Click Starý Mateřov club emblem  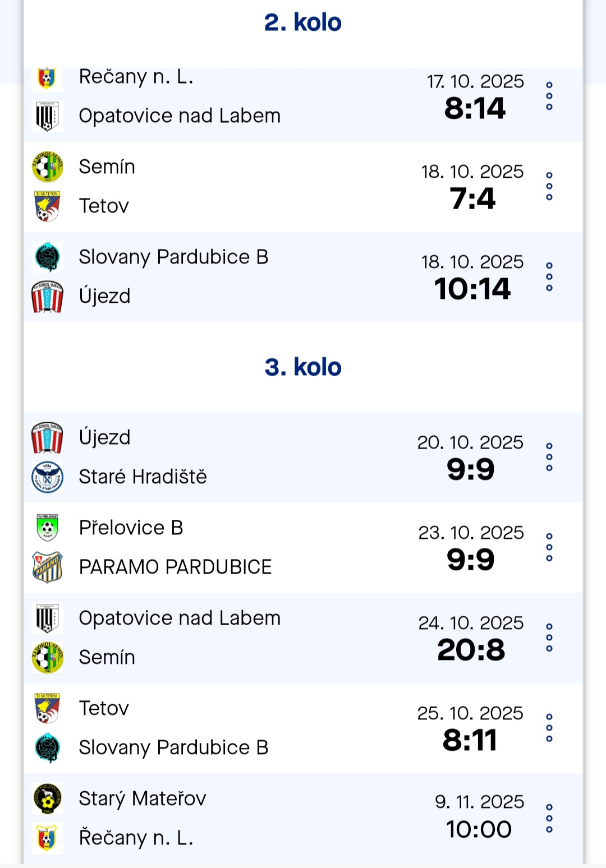[47, 798]
